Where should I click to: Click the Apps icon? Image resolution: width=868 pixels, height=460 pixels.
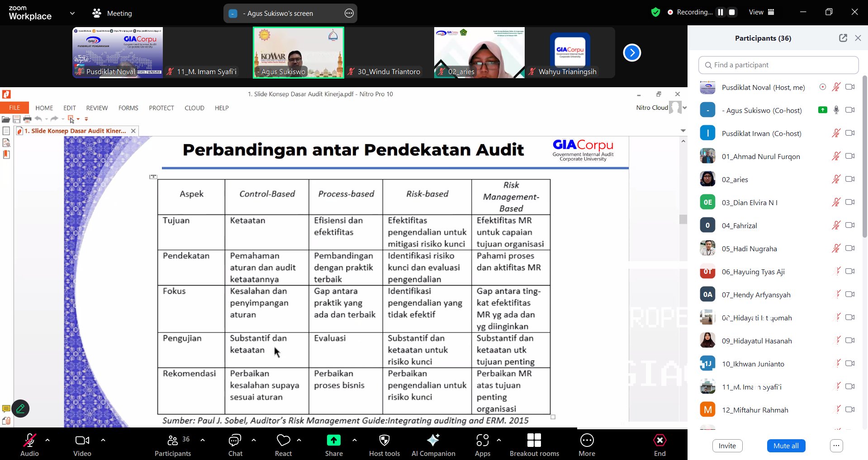pos(482,441)
